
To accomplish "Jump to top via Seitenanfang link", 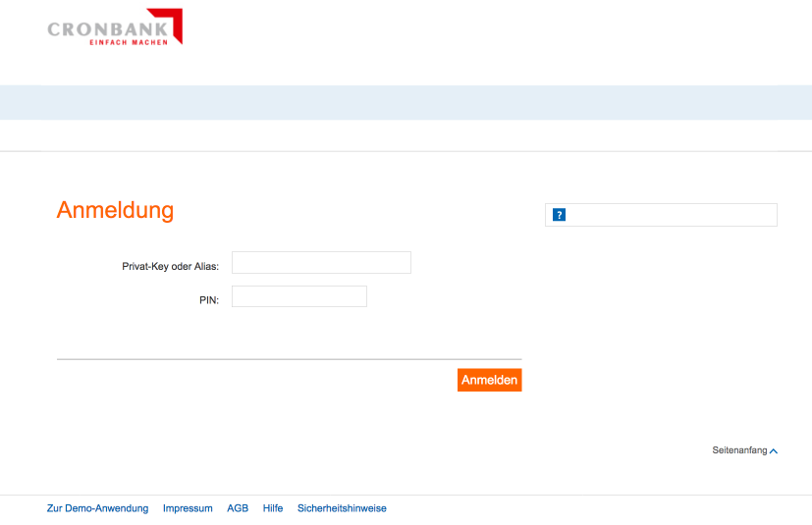I will tap(739, 450).
